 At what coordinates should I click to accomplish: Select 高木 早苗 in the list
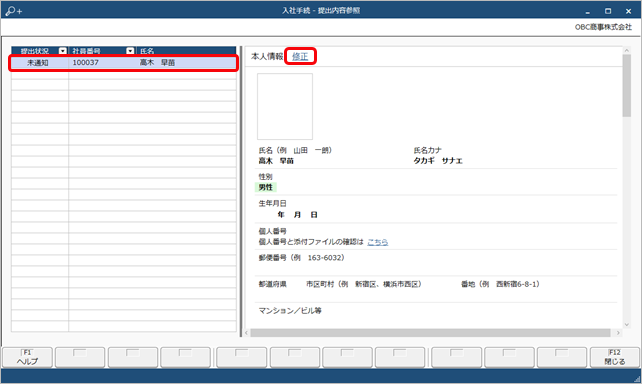(157, 63)
